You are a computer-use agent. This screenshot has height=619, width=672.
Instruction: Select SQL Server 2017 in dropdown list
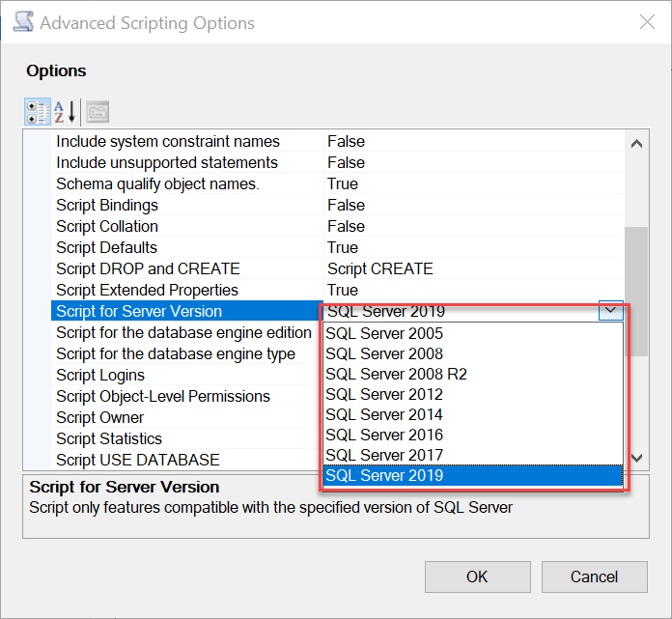pos(473,455)
